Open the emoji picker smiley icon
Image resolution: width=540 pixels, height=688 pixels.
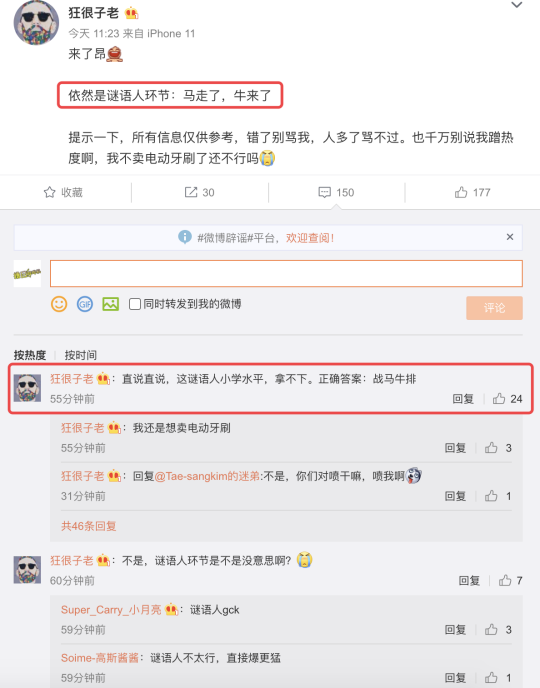coord(59,304)
